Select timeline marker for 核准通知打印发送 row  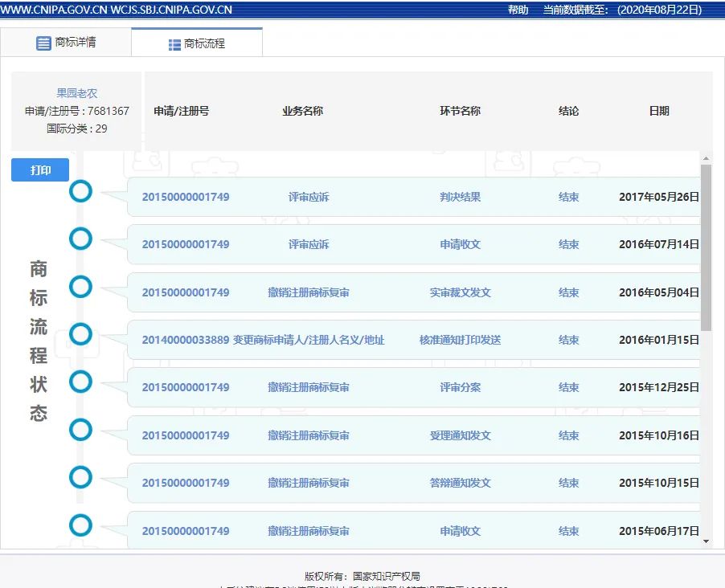[80, 334]
